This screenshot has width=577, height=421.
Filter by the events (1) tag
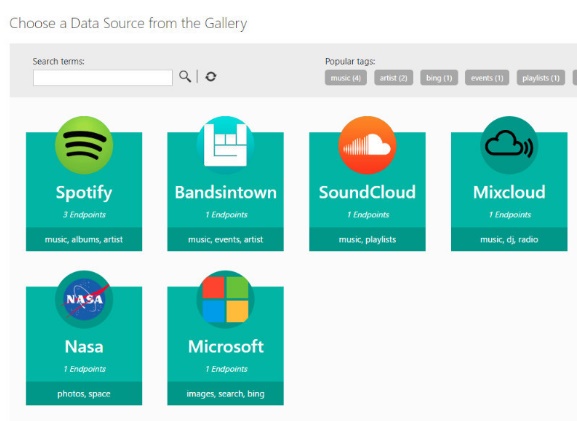coord(487,78)
